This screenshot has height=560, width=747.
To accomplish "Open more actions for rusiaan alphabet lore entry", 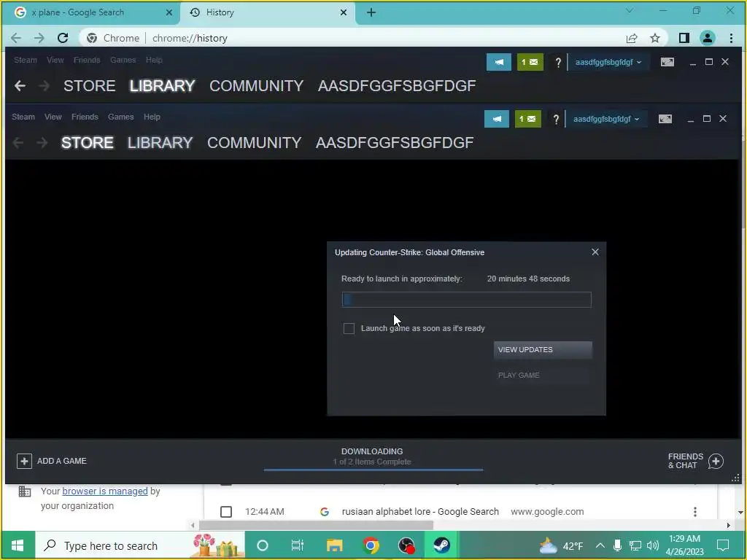I will (x=695, y=511).
